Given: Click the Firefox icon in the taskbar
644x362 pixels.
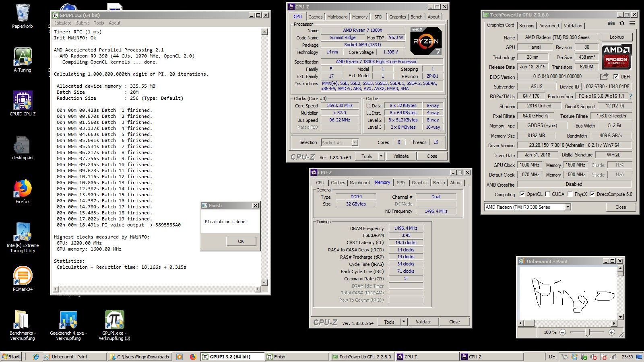Looking at the screenshot, I should click(x=193, y=357).
